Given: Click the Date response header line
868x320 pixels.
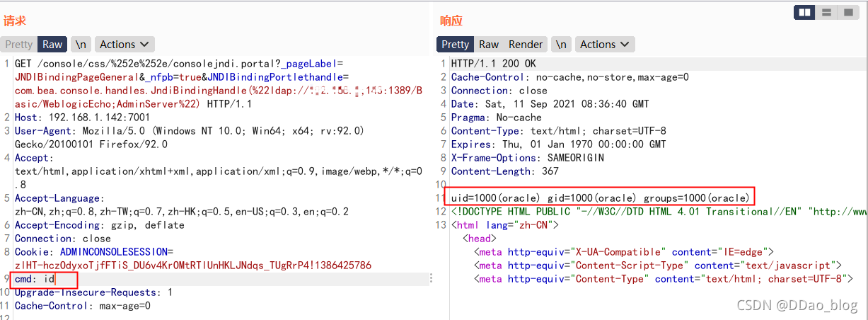Looking at the screenshot, I should pos(550,104).
